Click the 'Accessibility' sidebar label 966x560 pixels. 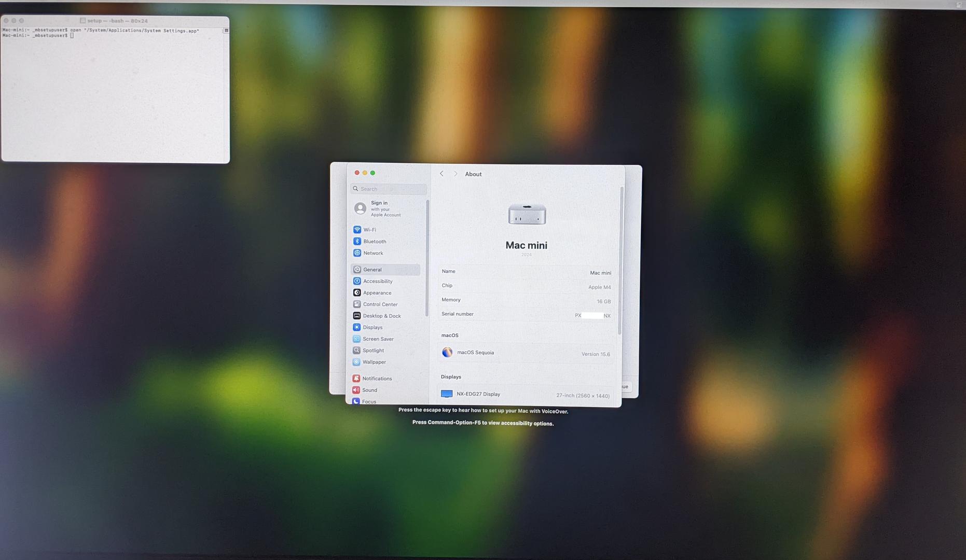point(378,281)
